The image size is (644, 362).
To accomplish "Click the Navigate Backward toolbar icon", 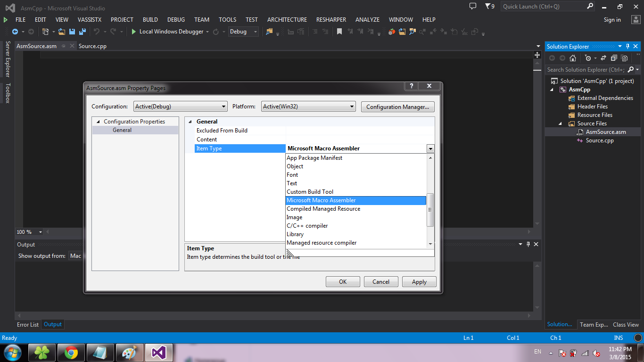I will tap(15, 32).
